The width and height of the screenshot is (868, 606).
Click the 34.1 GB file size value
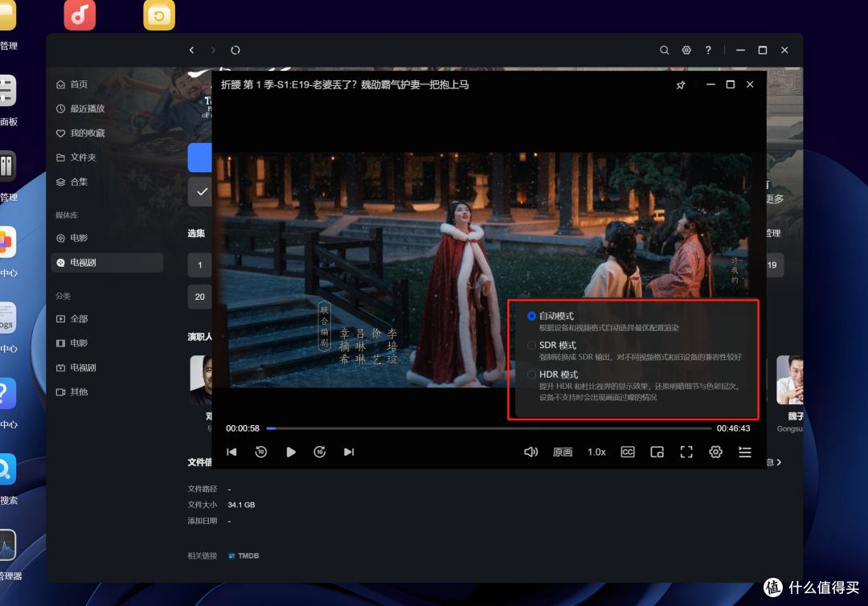[241, 505]
